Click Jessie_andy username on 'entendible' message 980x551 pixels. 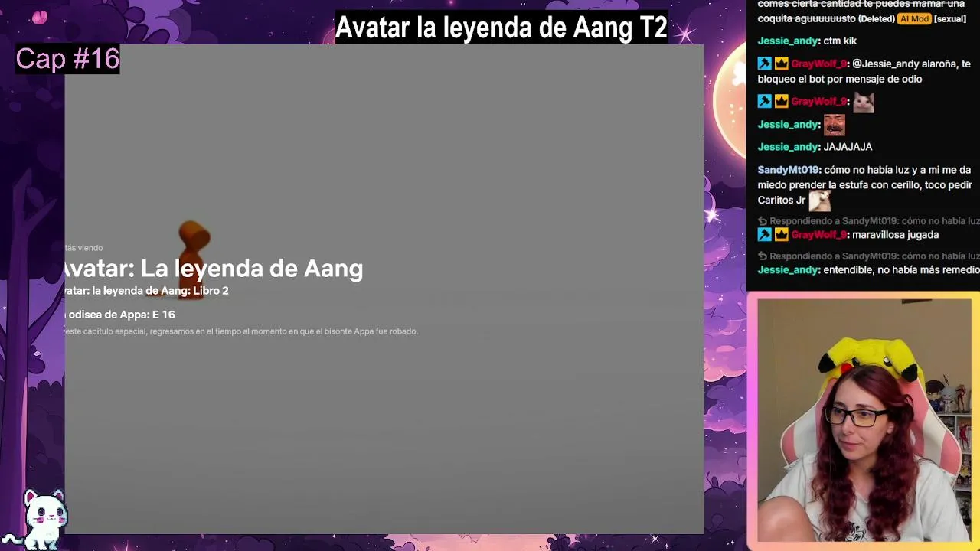(x=788, y=270)
